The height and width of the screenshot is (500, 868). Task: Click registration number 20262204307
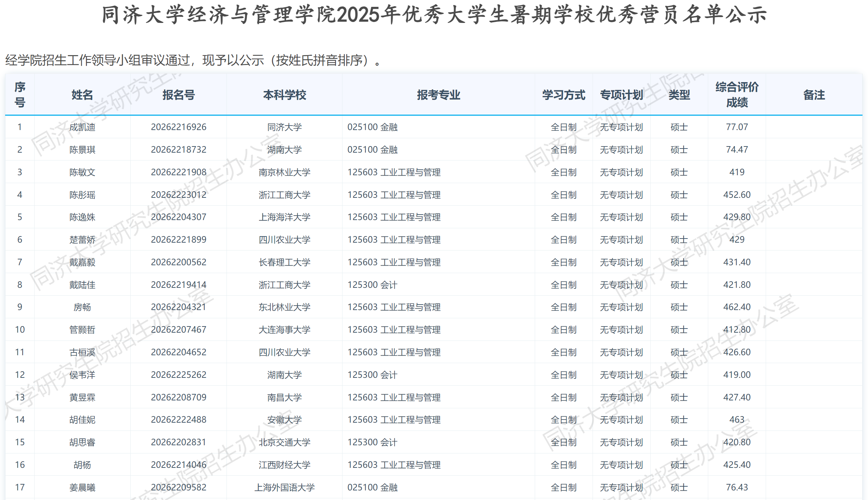[179, 217]
